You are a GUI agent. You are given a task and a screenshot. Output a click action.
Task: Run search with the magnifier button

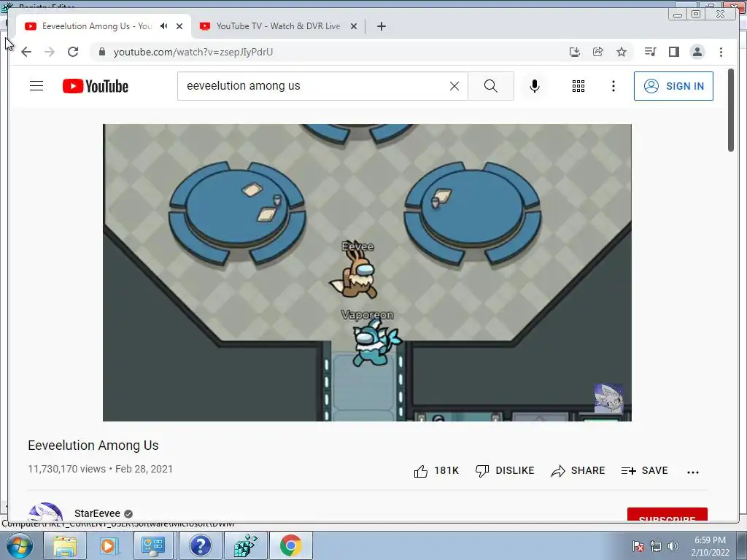pos(491,86)
